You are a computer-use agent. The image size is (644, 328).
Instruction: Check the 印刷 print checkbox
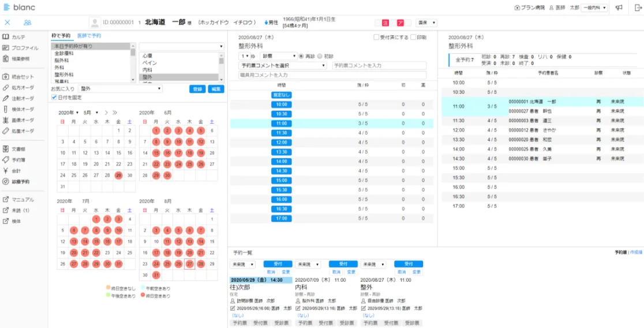click(413, 38)
